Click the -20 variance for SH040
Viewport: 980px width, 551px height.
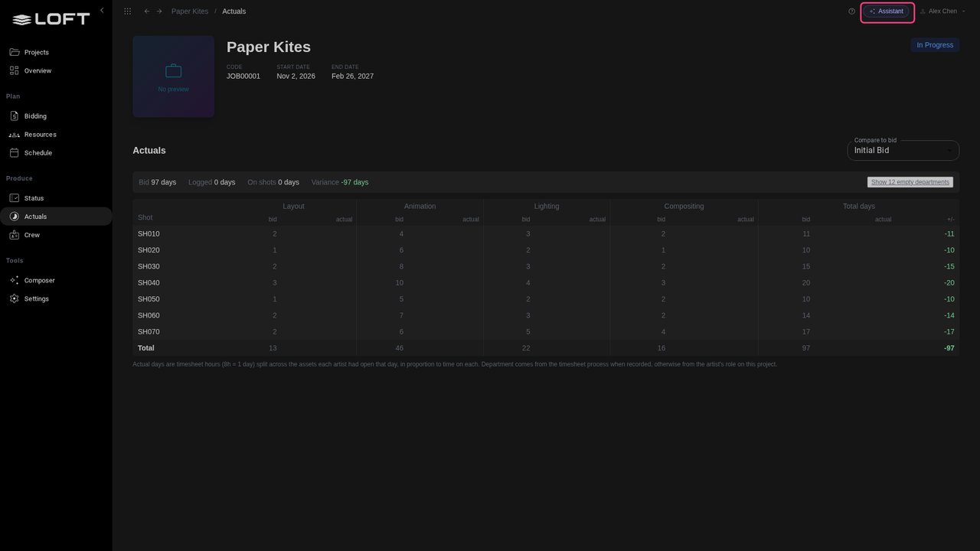(949, 283)
